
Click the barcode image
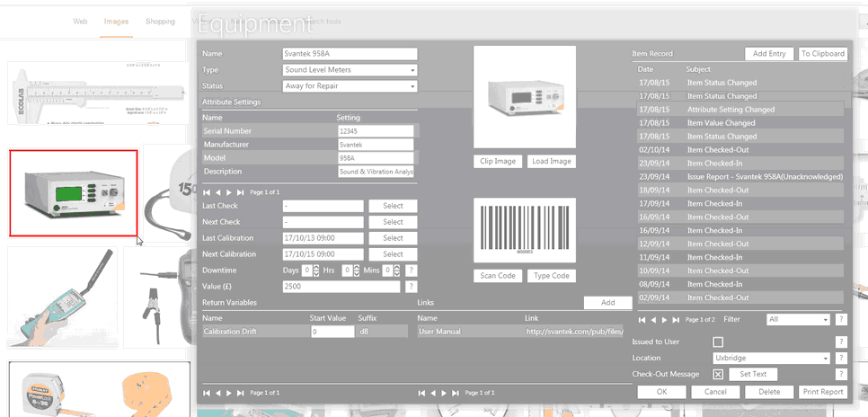[524, 231]
